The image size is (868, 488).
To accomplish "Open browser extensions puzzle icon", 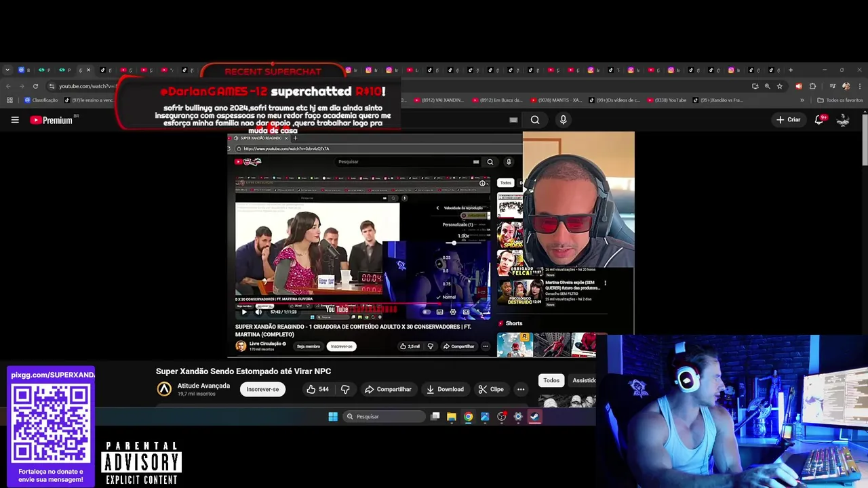I will pos(812,86).
